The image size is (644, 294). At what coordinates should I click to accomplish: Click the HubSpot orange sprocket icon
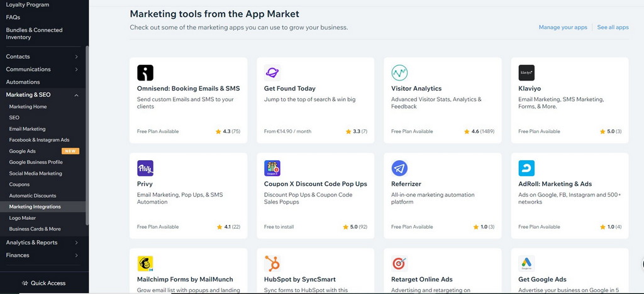point(272,264)
